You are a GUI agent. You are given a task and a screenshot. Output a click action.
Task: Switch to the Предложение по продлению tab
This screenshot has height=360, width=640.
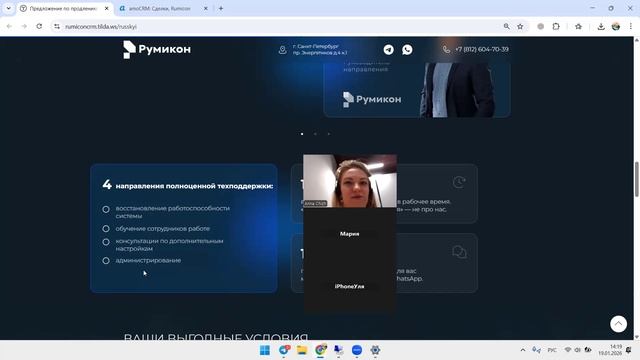click(63, 8)
